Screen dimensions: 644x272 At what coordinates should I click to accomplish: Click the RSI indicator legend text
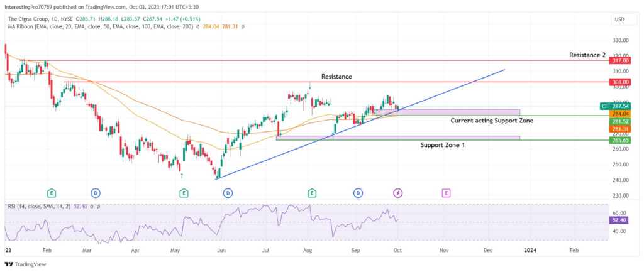click(x=39, y=207)
